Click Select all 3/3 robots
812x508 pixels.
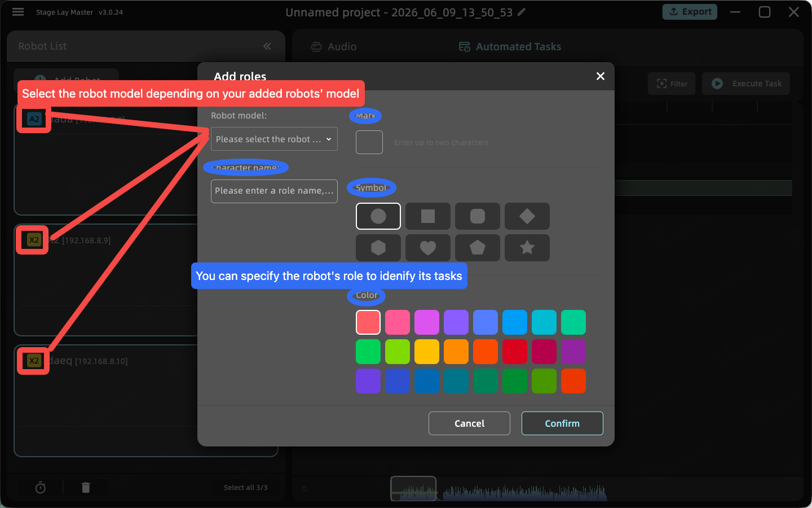(x=246, y=488)
